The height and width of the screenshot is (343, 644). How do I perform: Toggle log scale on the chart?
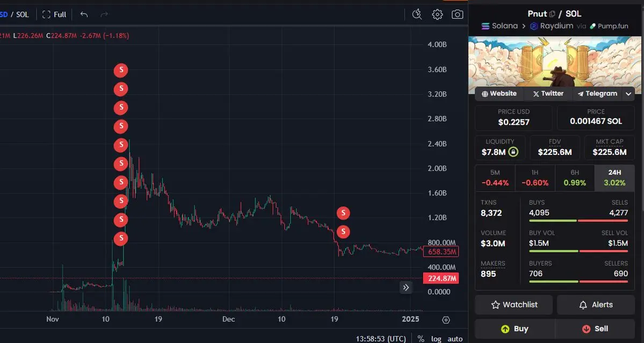click(x=436, y=339)
